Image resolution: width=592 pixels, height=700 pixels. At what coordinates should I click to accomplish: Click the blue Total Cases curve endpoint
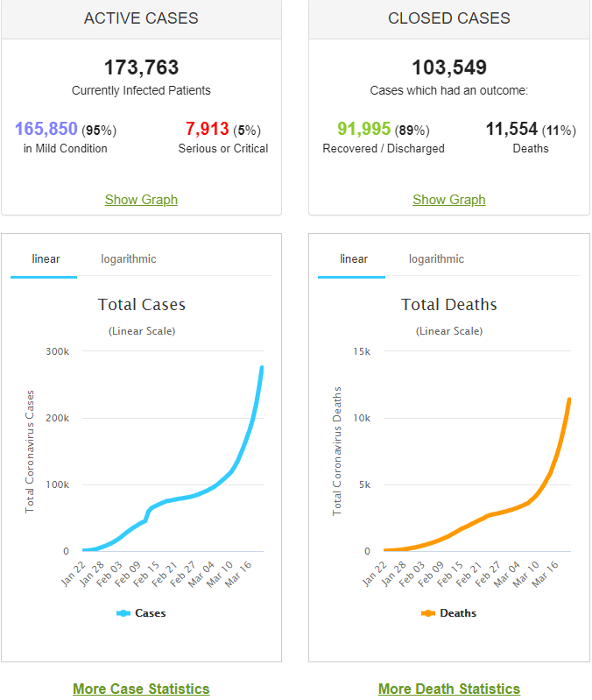[x=262, y=368]
